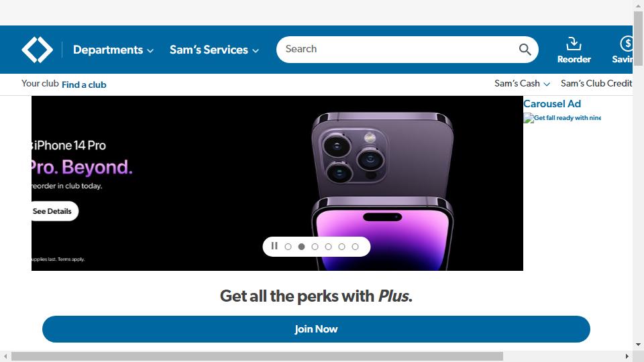Click the Join Now button

point(316,329)
